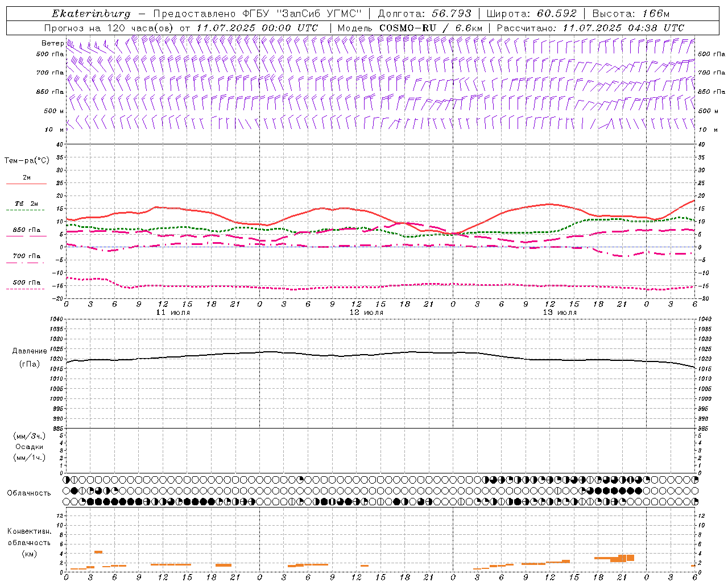Screen dimensions: 728x582
Task: Click the 'Осадки' precipitation label
Action: [x=30, y=447]
